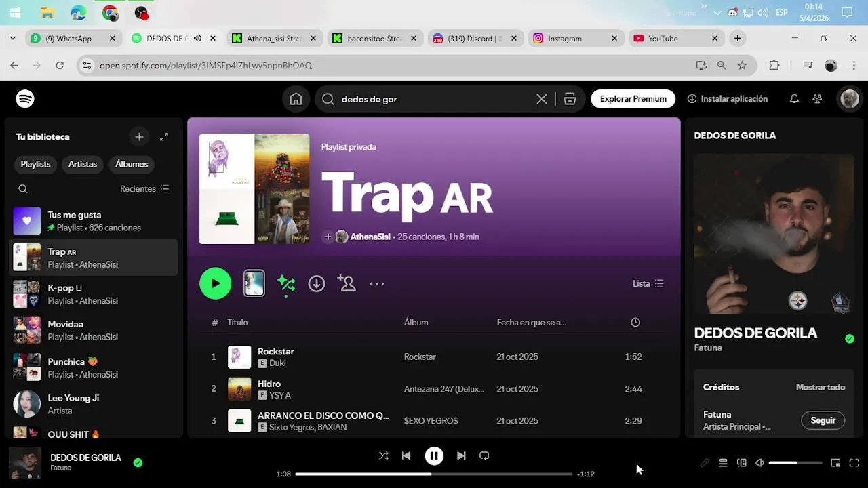Viewport: 868px width, 488px height.
Task: Invite collaborators to the playlist
Action: click(347, 283)
